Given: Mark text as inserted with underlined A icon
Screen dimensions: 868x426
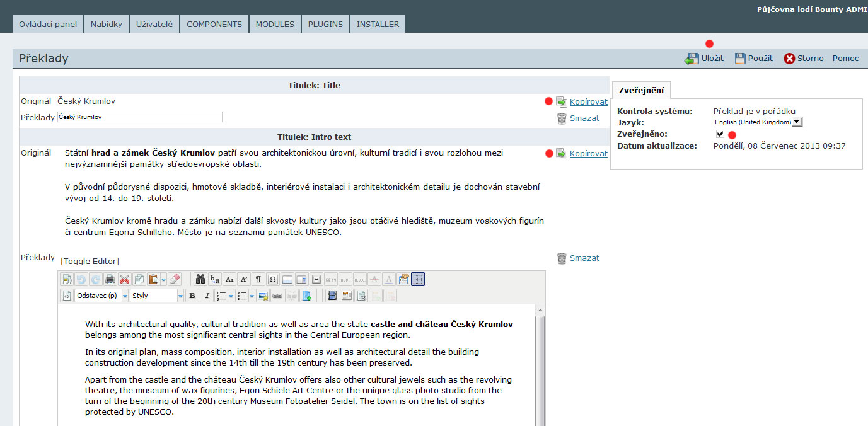Looking at the screenshot, I should coord(389,279).
